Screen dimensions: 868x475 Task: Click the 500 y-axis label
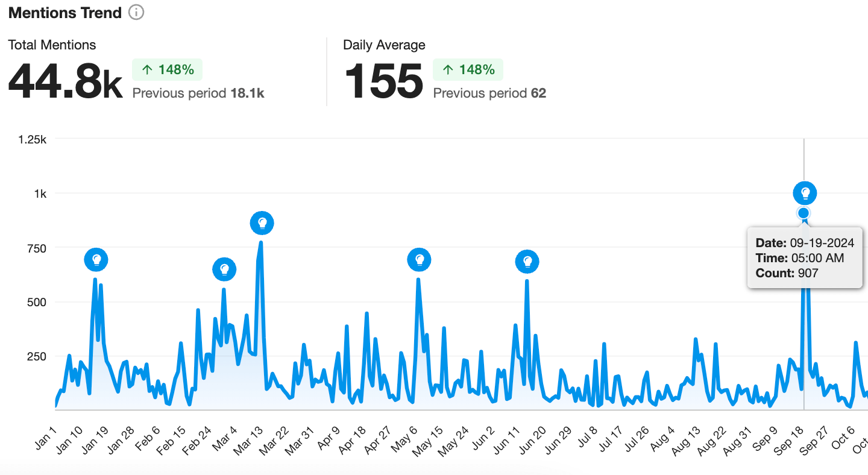(x=37, y=302)
